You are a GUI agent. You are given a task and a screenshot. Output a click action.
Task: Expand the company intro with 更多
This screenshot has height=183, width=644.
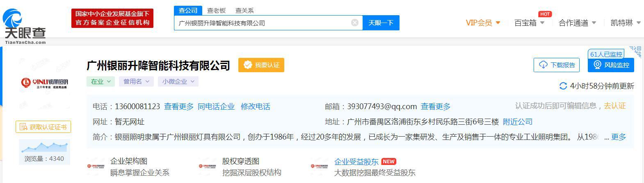(619, 137)
